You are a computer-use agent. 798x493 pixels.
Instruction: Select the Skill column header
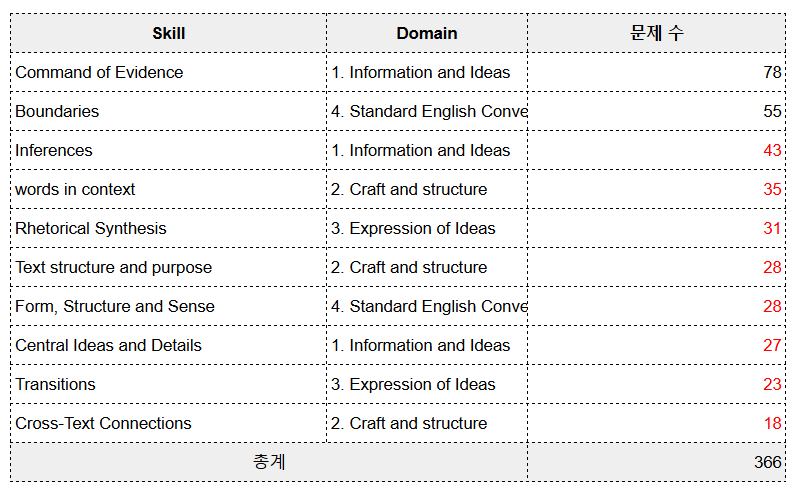[x=168, y=33]
